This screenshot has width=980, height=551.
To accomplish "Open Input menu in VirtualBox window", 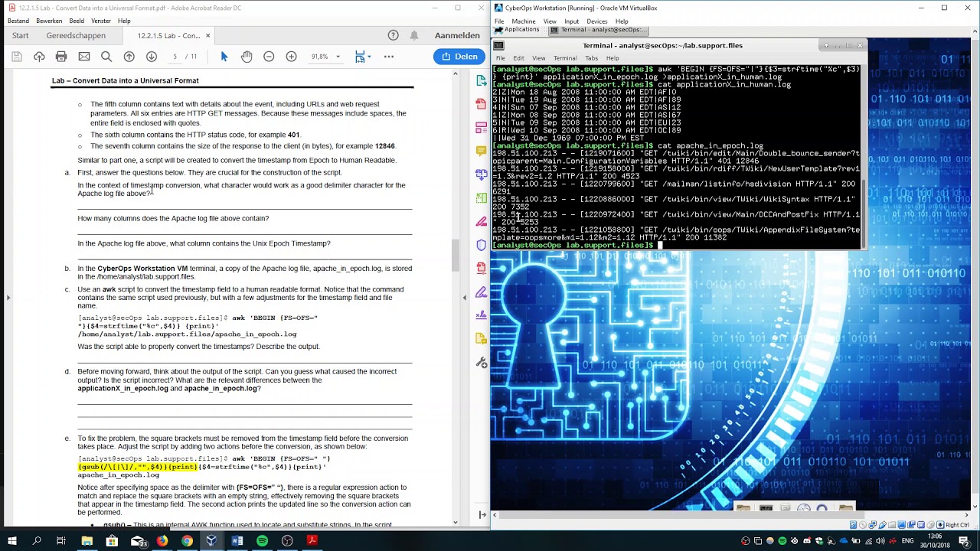I will [x=571, y=21].
